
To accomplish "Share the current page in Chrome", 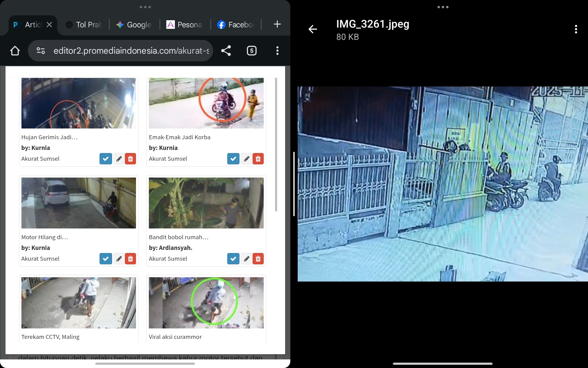I will [226, 51].
